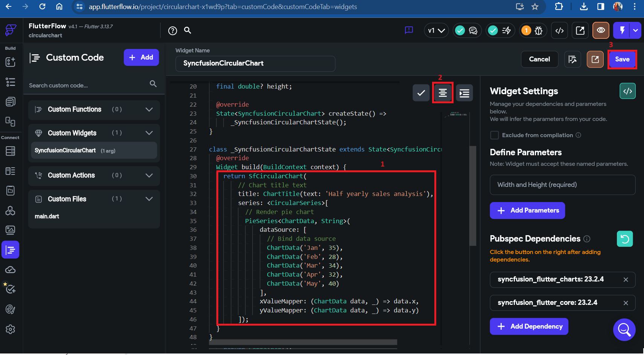Click the Widget Name input field
The width and height of the screenshot is (644, 355).
coord(255,64)
